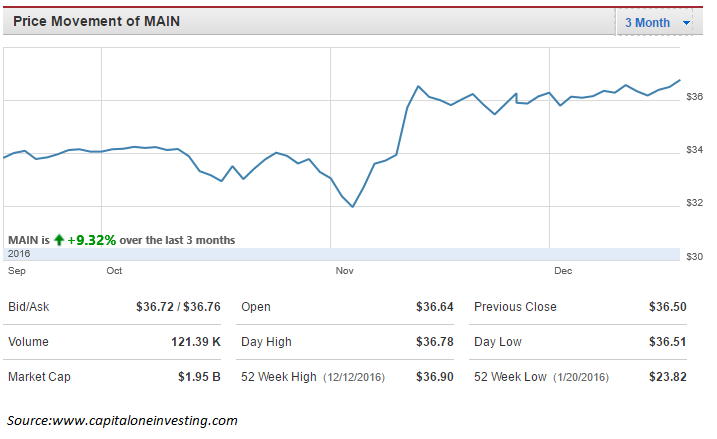Viewport: 717px width, 439px height.
Task: Click the Oct label on the time axis
Action: [114, 271]
